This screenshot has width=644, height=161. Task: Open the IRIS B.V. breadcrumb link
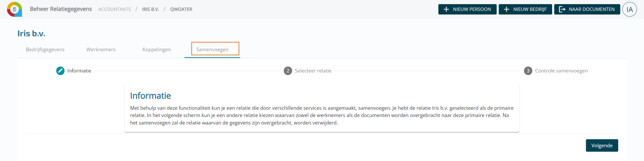click(150, 9)
